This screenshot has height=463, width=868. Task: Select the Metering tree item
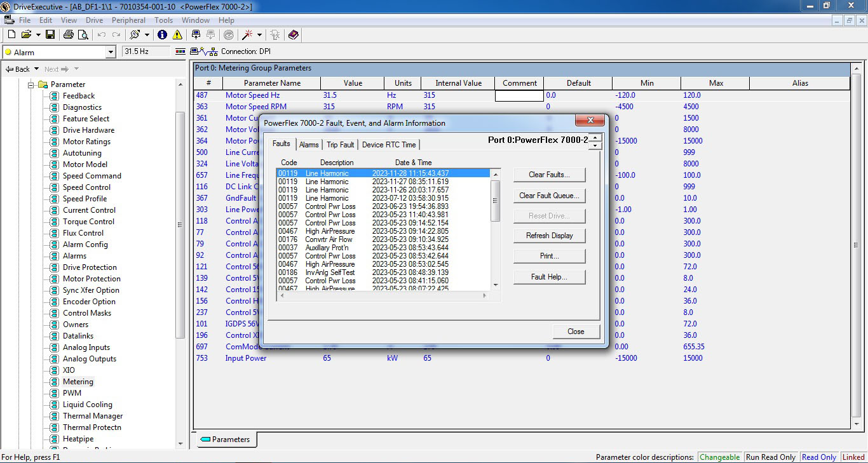[78, 382]
